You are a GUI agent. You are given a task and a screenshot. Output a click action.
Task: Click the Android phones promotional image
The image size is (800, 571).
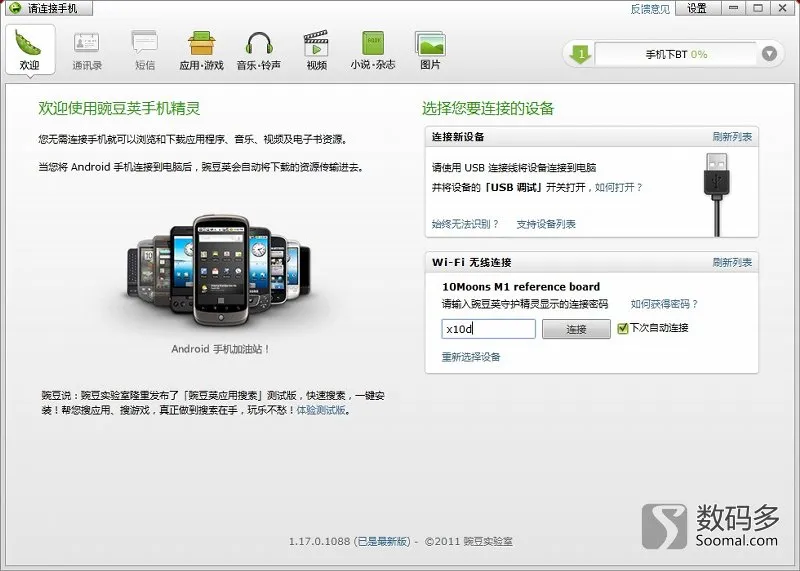click(219, 271)
